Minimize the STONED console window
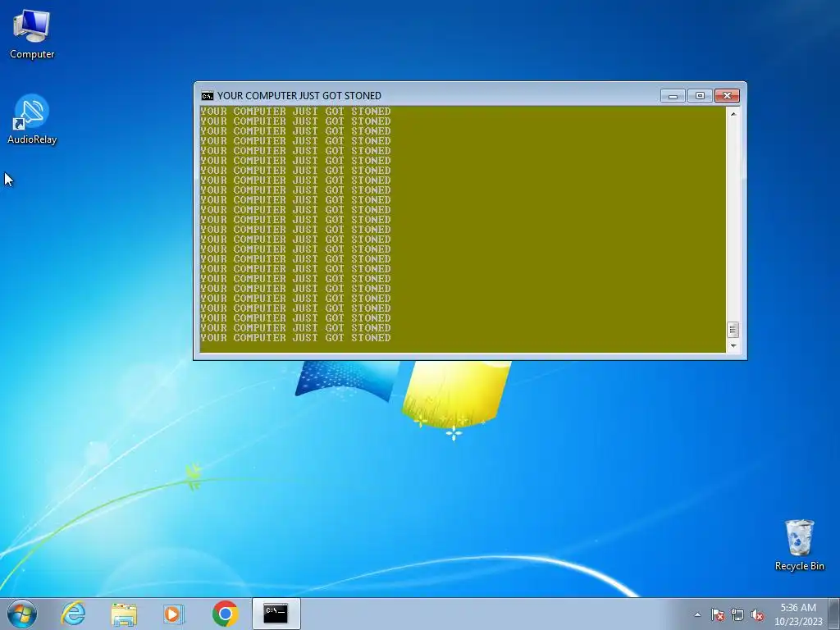 (673, 96)
